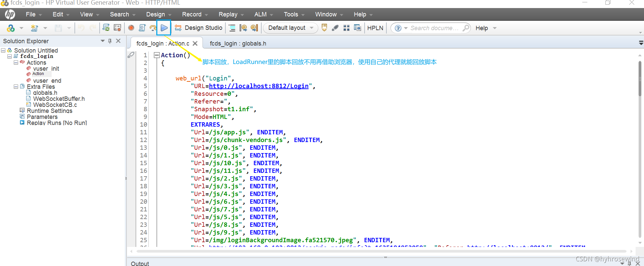Open the Save dropdown arrow
The image size is (644, 266).
tap(69, 28)
